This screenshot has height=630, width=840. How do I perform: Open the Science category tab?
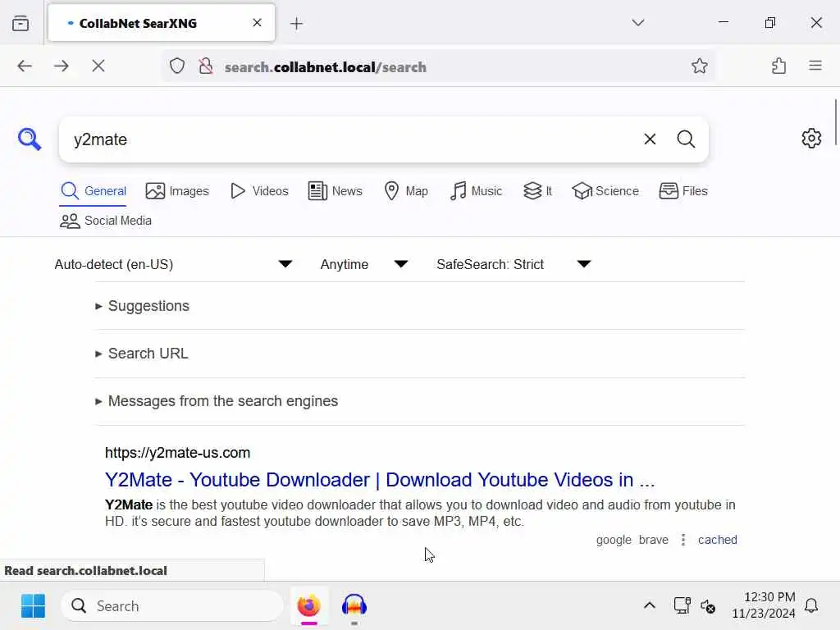coord(605,191)
